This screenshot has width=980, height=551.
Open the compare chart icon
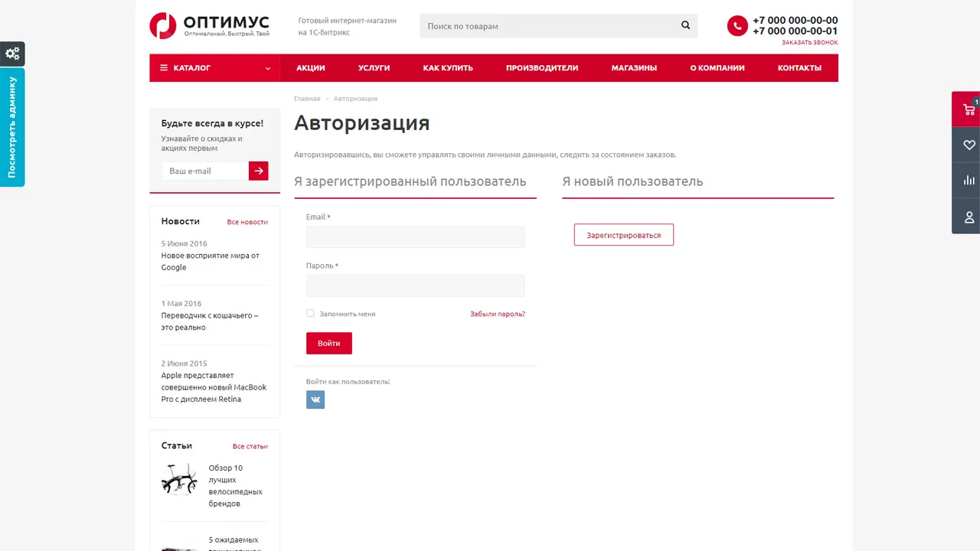click(x=969, y=181)
